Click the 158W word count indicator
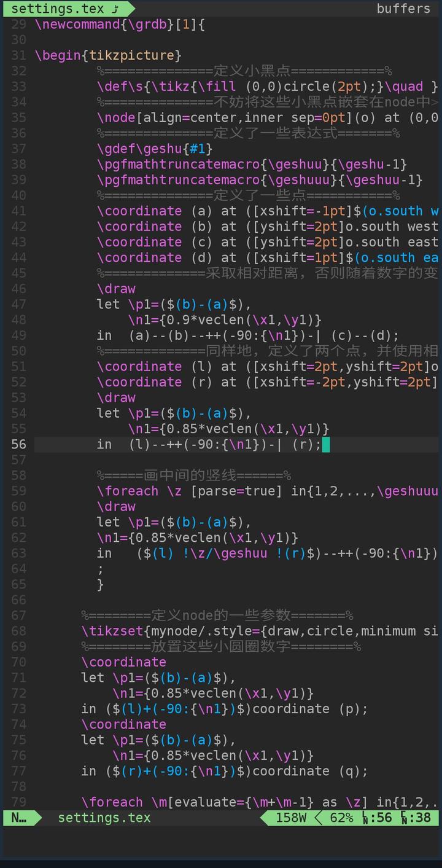 pos(290,818)
